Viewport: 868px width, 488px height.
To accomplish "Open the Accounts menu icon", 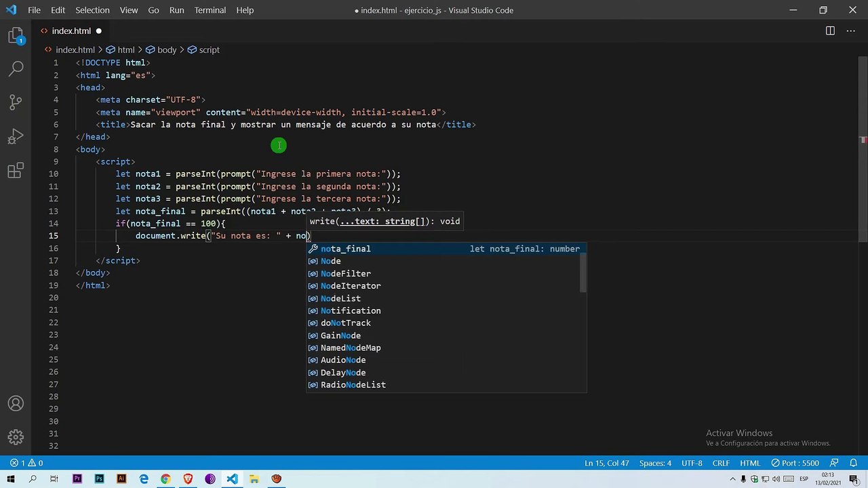I will pos(16,404).
